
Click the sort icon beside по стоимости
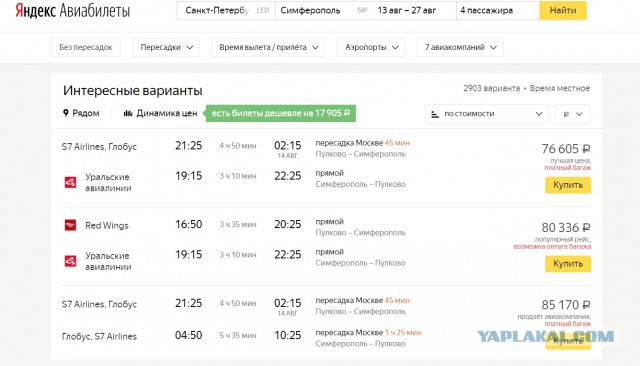pyautogui.click(x=435, y=115)
